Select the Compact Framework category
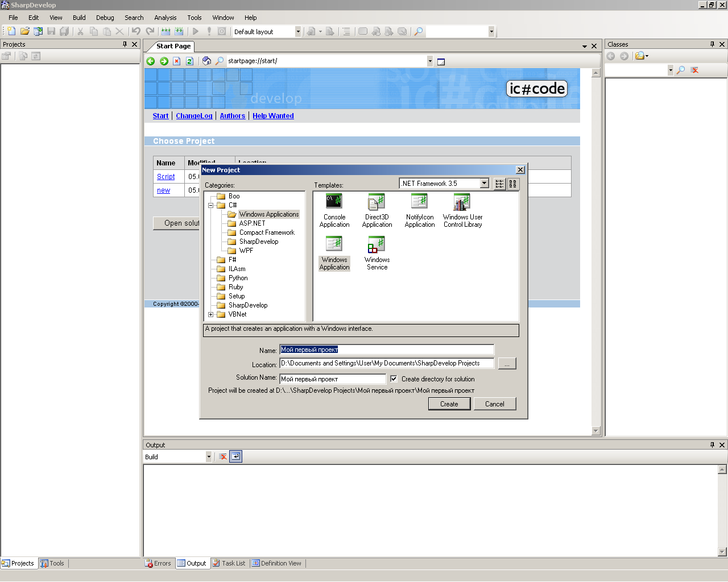Viewport: 728px width, 582px height. click(267, 232)
